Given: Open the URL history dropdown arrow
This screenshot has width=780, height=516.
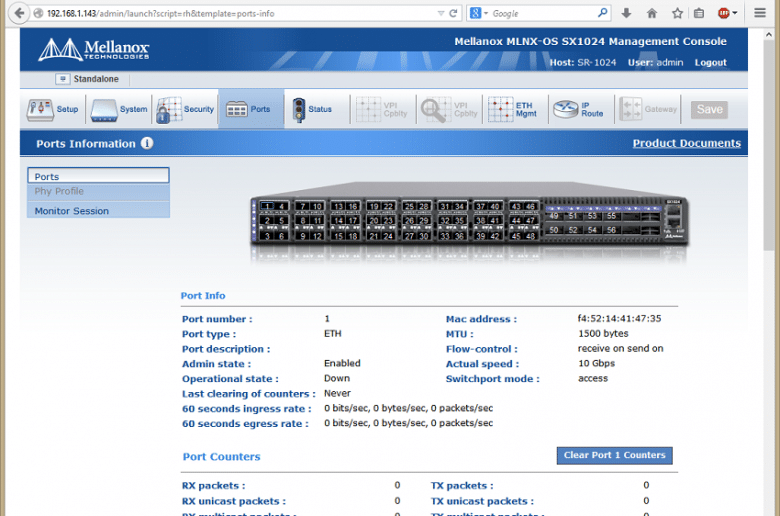Looking at the screenshot, I should pyautogui.click(x=441, y=13).
